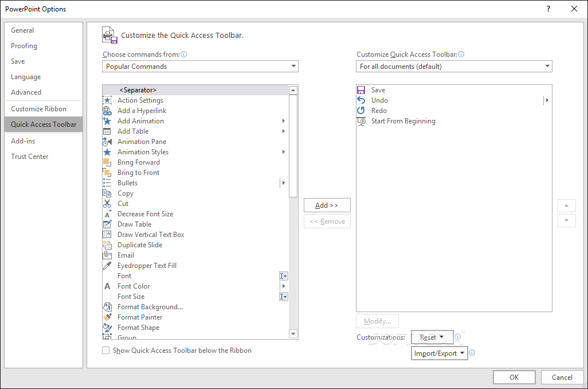Click the info icon next to Import/Export
This screenshot has width=588, height=389.
pos(472,353)
